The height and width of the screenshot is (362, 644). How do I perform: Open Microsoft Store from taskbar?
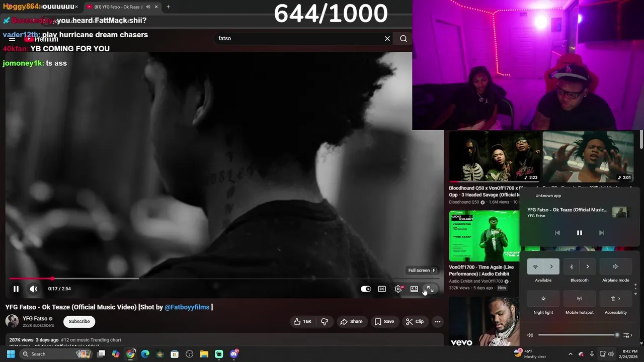pyautogui.click(x=175, y=354)
